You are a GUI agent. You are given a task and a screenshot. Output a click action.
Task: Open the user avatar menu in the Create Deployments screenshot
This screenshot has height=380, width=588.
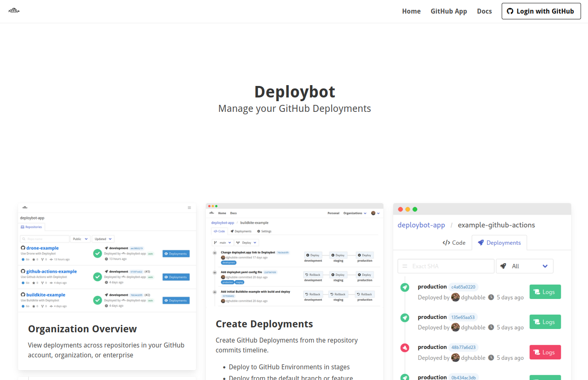click(x=375, y=213)
